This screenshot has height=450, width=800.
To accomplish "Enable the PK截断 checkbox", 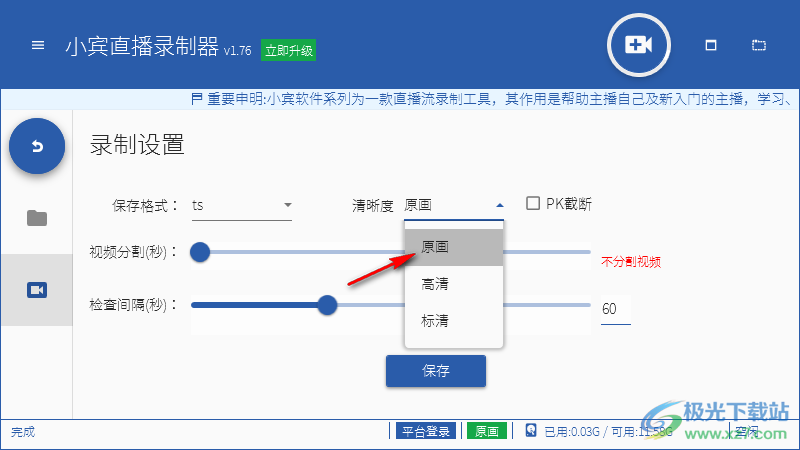I will pyautogui.click(x=533, y=203).
